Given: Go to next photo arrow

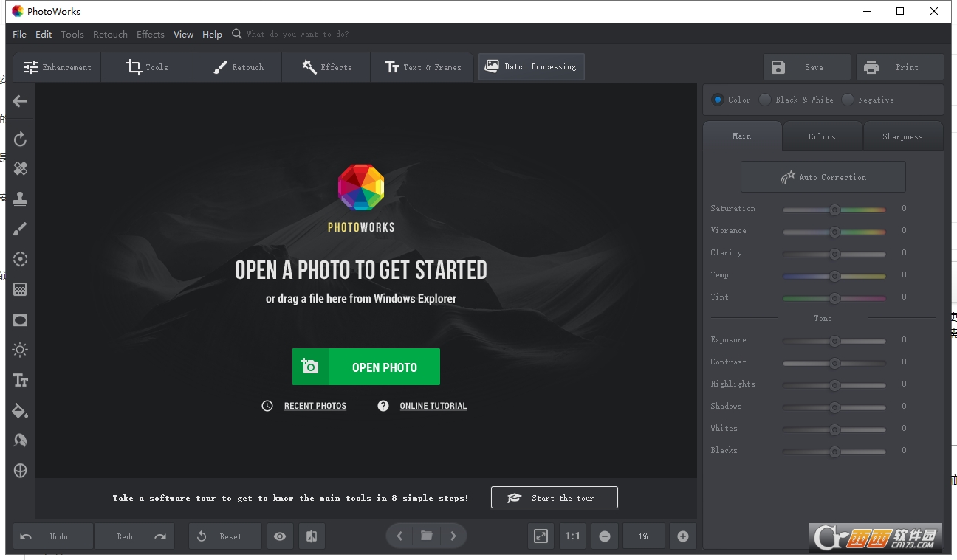Looking at the screenshot, I should (x=453, y=536).
